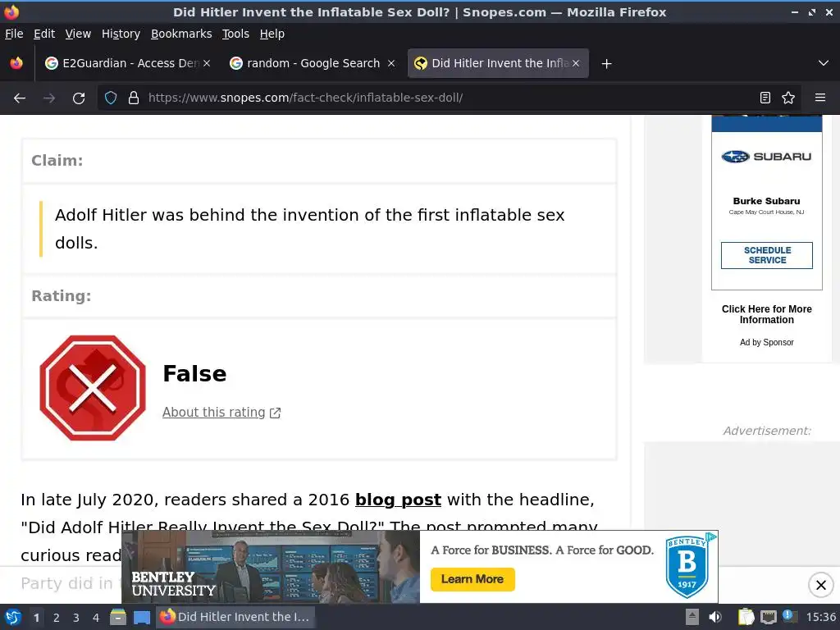Click the forward navigation arrow
The width and height of the screenshot is (840, 630).
coord(49,98)
